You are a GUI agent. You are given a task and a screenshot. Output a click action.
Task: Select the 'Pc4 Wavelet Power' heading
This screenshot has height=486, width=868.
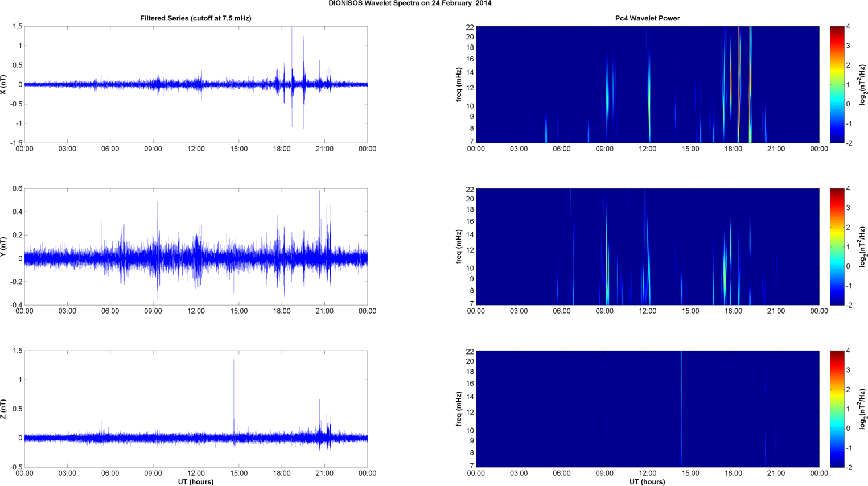647,18
